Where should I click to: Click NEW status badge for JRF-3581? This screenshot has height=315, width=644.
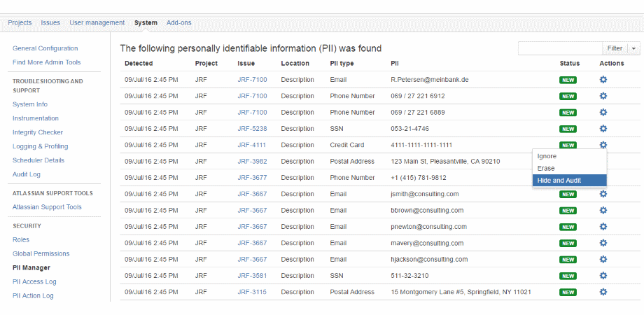point(568,276)
